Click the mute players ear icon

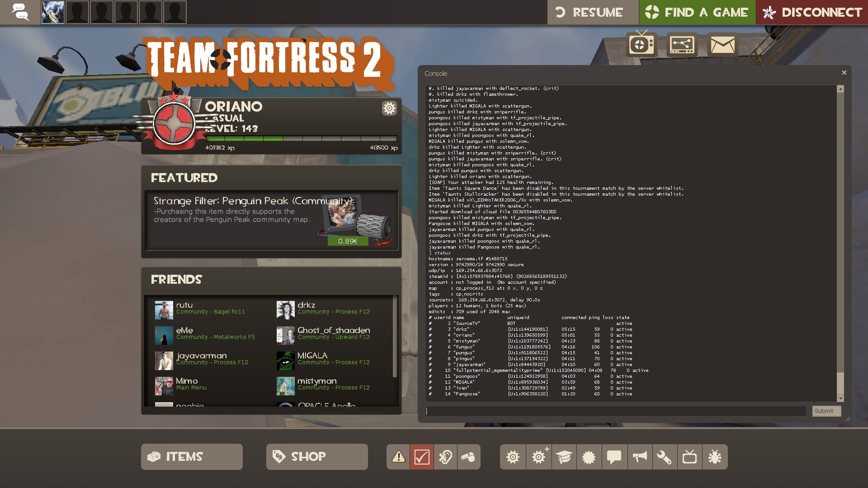click(445, 457)
